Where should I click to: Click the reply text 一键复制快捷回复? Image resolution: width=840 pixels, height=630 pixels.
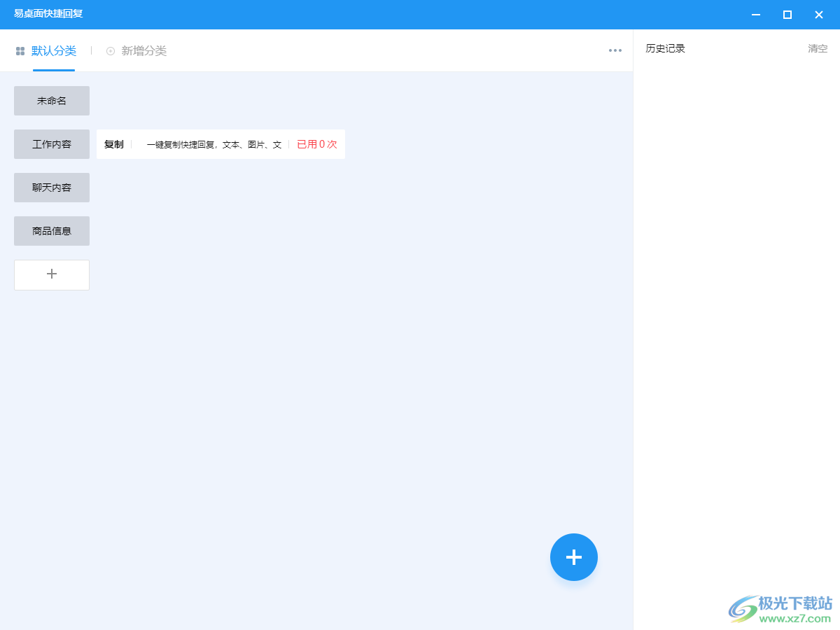tap(214, 145)
